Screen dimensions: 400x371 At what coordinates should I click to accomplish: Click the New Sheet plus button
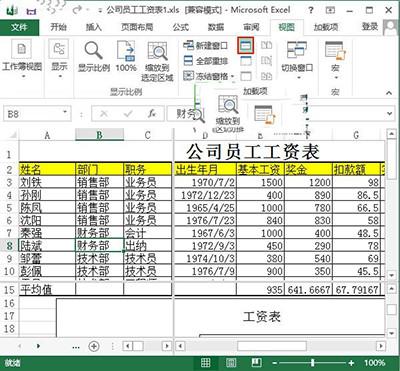pyautogui.click(x=94, y=346)
